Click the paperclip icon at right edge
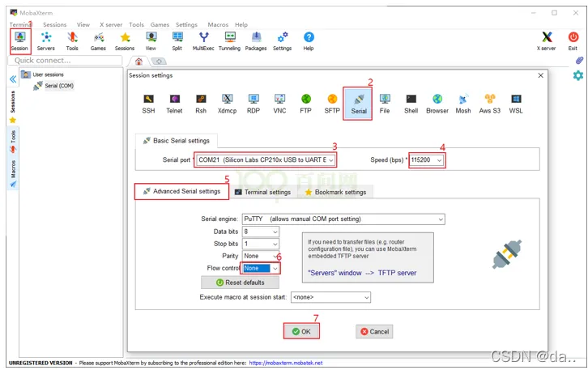 [x=579, y=61]
